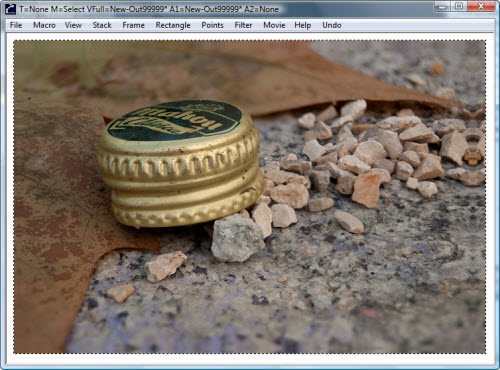Show the Filter menu options

[x=243, y=25]
